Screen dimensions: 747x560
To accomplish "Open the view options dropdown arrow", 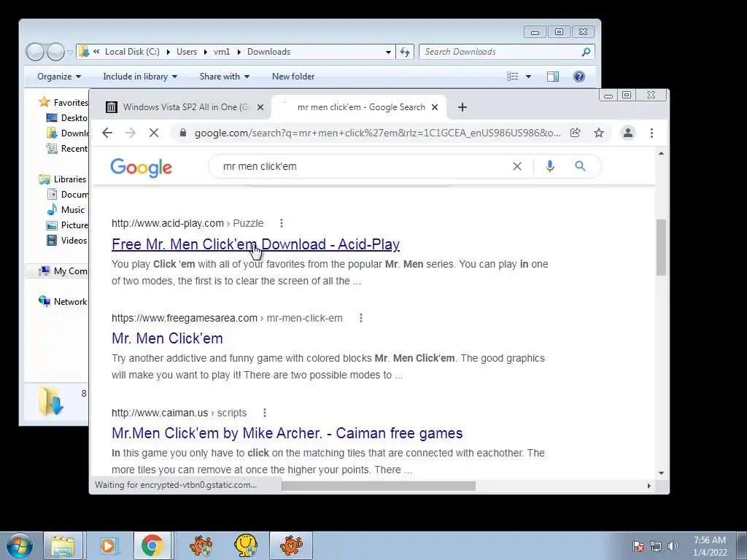I will (528, 77).
